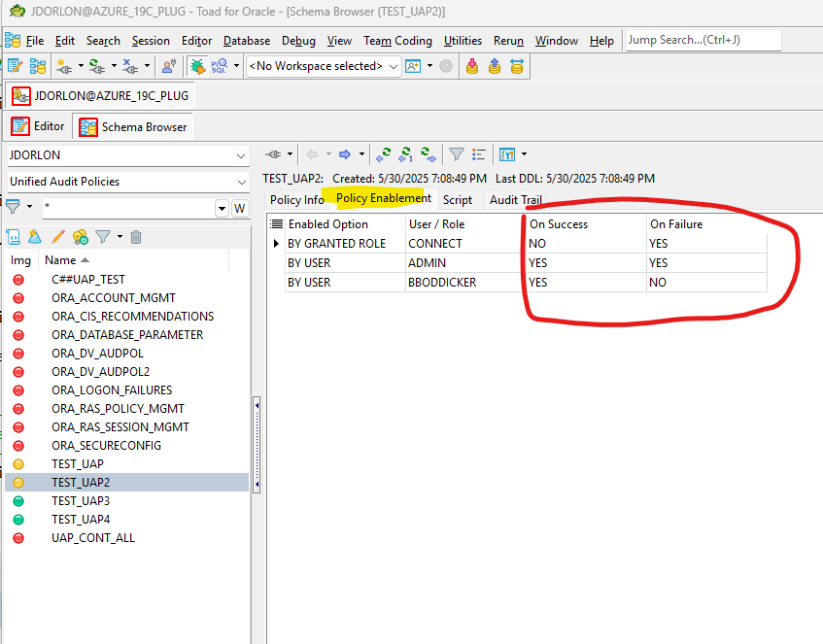The height and width of the screenshot is (644, 823).
Task: Open the Session menu
Action: (x=151, y=41)
